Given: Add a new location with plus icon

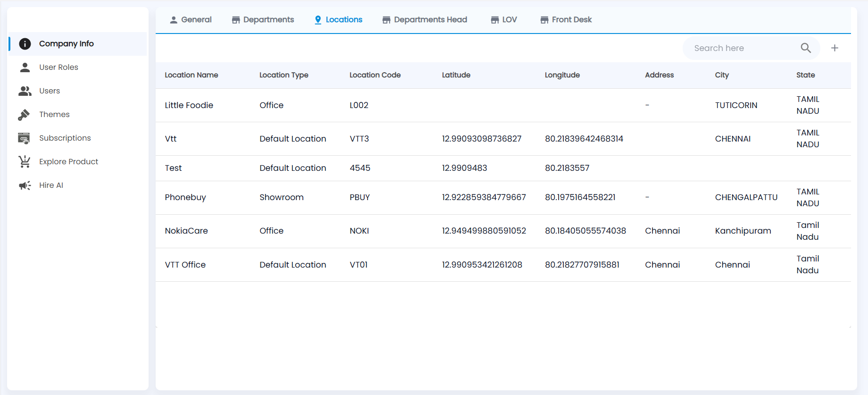Looking at the screenshot, I should 835,48.
